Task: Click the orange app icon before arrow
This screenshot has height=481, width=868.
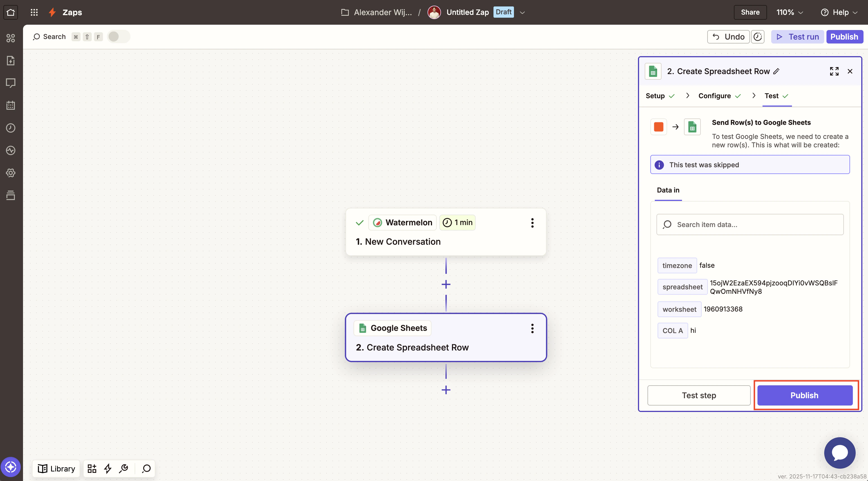Action: [x=658, y=127]
